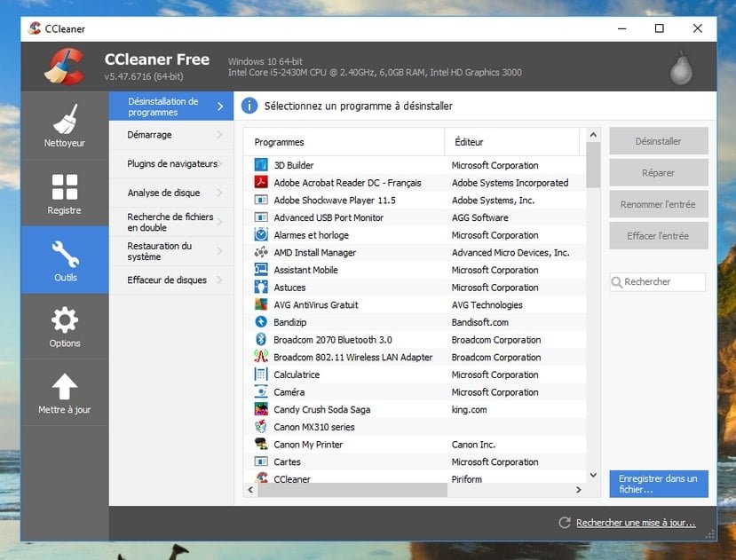The height and width of the screenshot is (560, 736).
Task: Click the horizontal scrollbar thumb
Action: point(352,490)
